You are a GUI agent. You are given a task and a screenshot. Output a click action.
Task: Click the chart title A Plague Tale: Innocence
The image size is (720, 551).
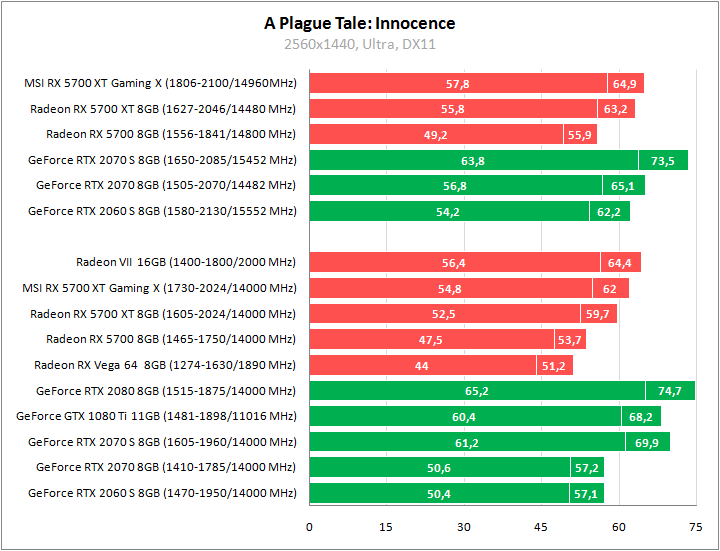pos(359,23)
